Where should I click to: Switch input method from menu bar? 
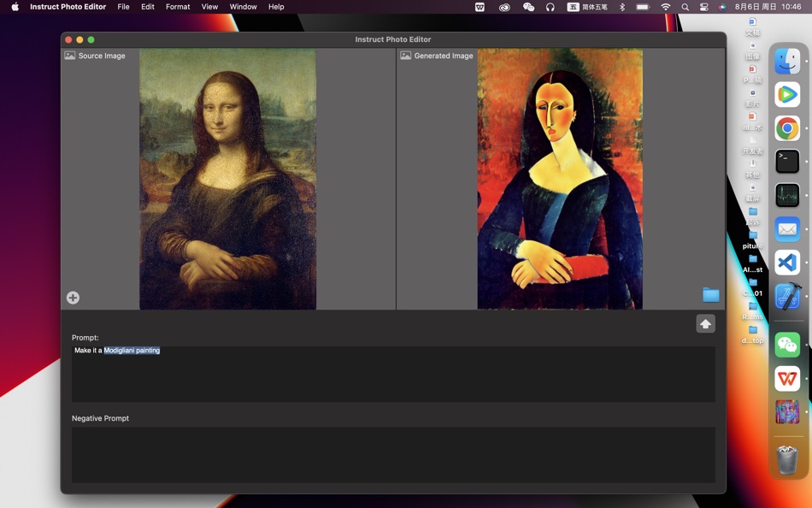click(586, 7)
